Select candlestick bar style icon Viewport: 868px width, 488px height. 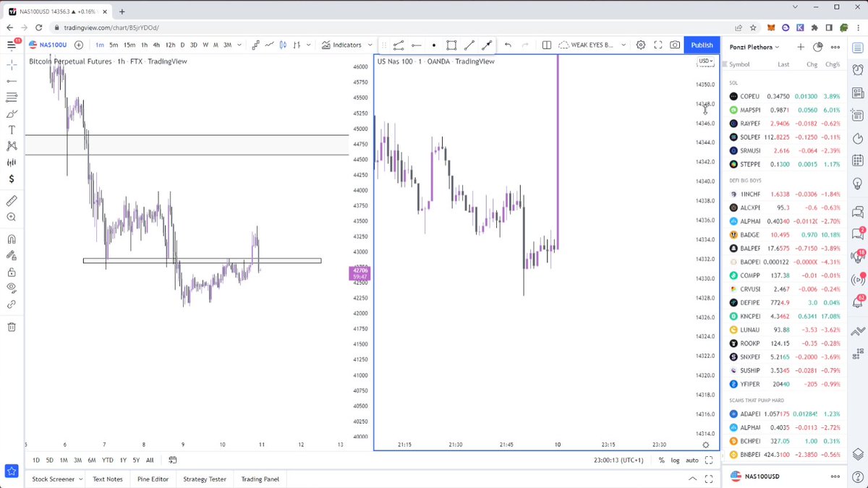click(284, 45)
